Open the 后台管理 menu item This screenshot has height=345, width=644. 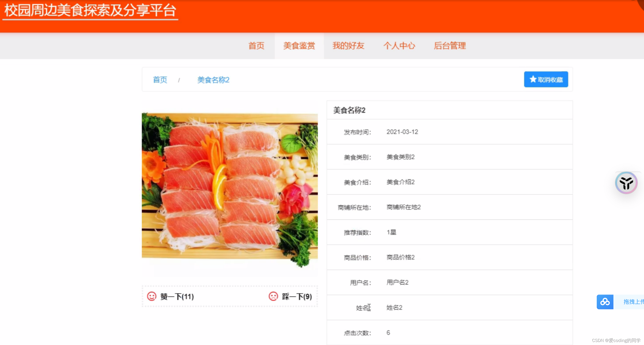[x=450, y=46]
